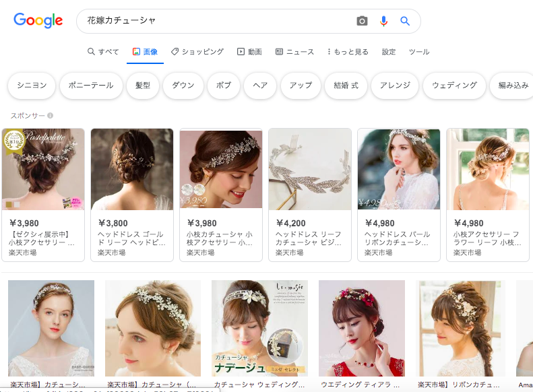Apply the 結婚式 filter chip
The image size is (533, 392).
346,86
